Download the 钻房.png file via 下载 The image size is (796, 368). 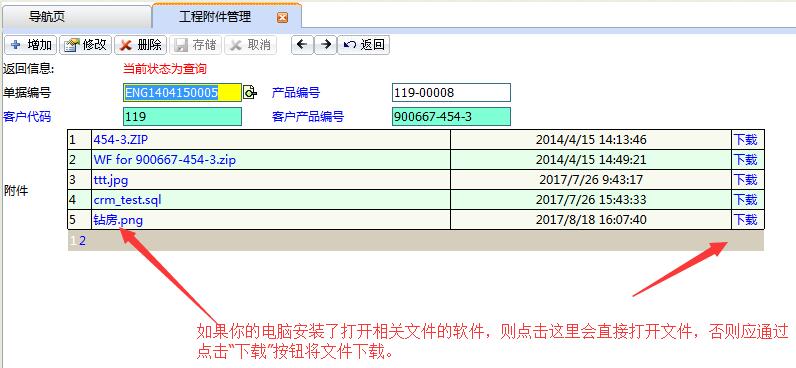tap(745, 219)
